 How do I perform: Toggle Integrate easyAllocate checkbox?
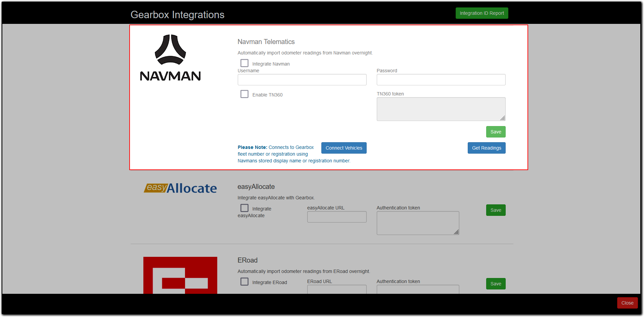click(x=244, y=208)
